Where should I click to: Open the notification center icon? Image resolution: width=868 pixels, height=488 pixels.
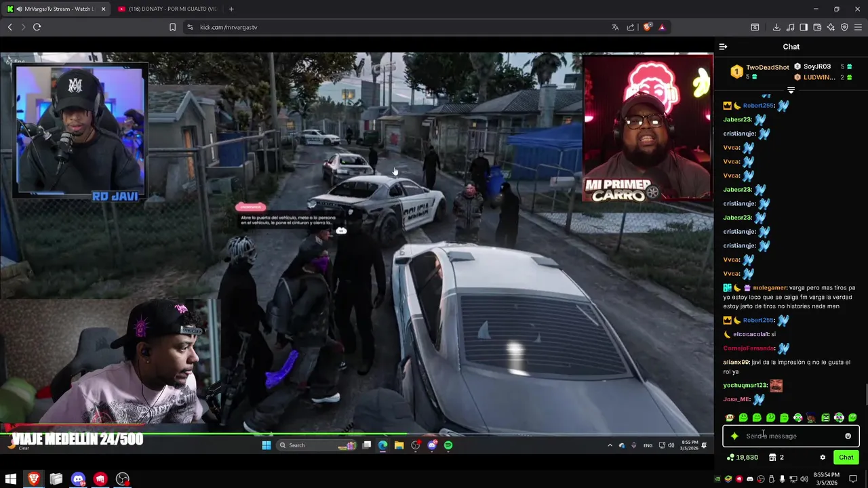pos(853,479)
